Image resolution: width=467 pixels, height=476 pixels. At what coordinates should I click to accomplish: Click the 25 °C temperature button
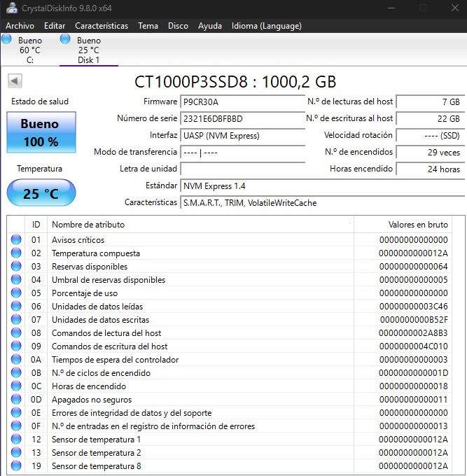coord(41,192)
